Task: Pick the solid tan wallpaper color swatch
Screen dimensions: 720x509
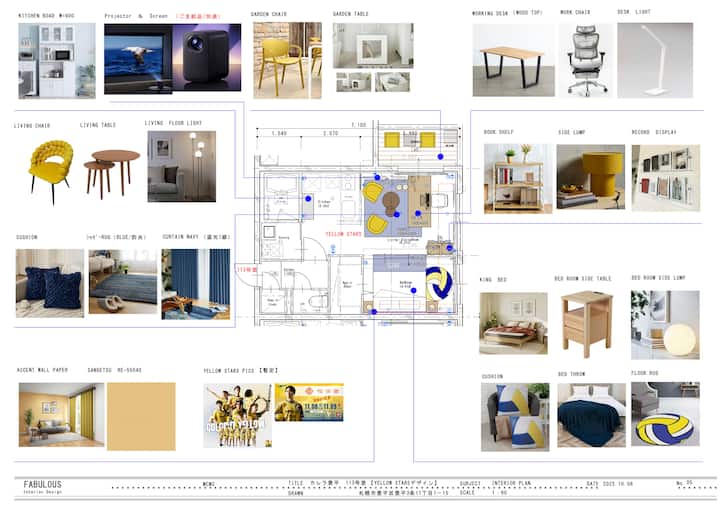Action: (141, 417)
